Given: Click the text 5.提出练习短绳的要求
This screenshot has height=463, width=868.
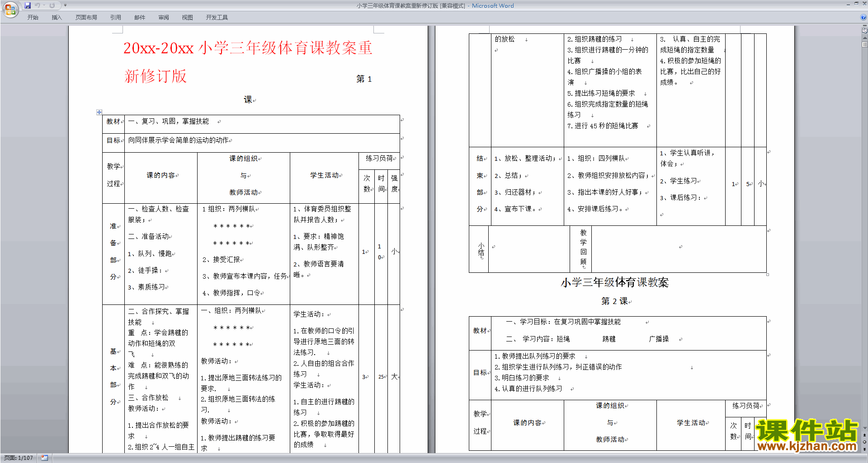Looking at the screenshot, I should tap(601, 94).
